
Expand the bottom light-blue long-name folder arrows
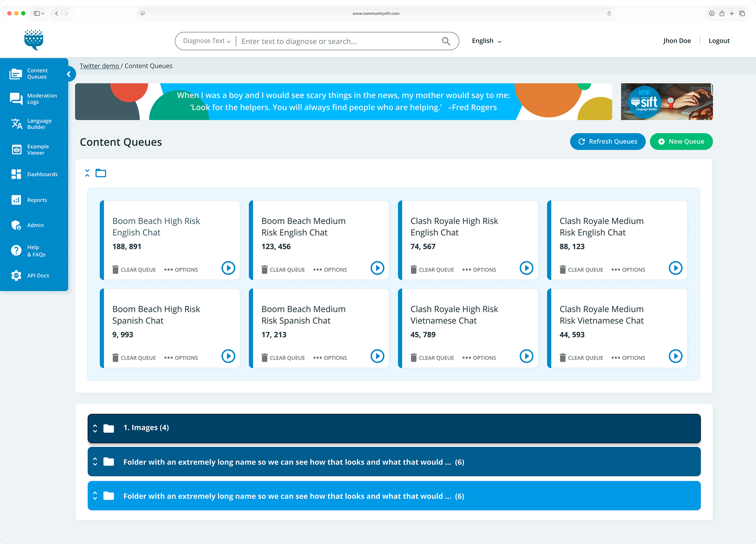95,496
